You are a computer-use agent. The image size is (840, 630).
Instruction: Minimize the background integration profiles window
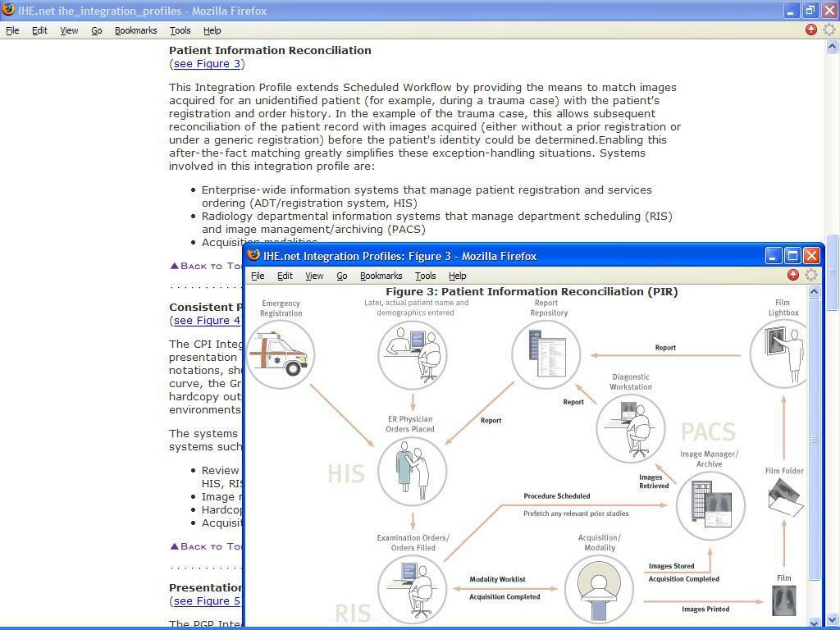click(x=792, y=10)
